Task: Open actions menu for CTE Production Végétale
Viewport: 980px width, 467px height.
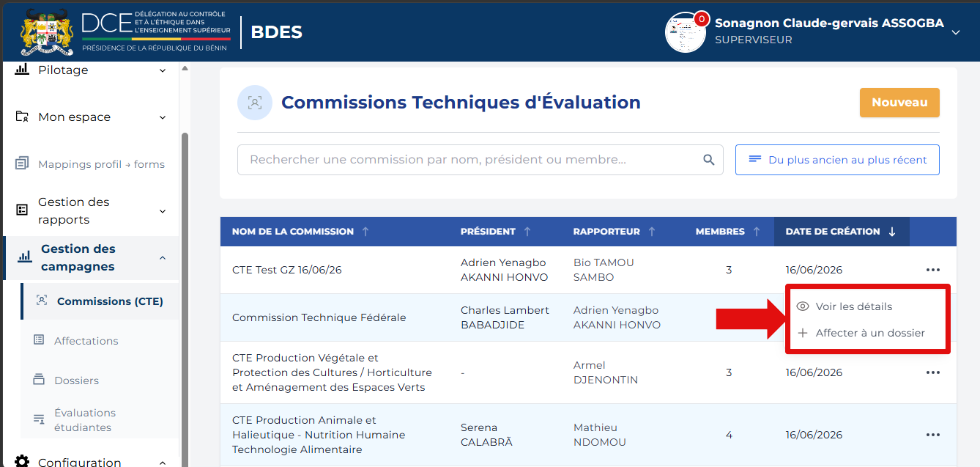Action: (932, 372)
